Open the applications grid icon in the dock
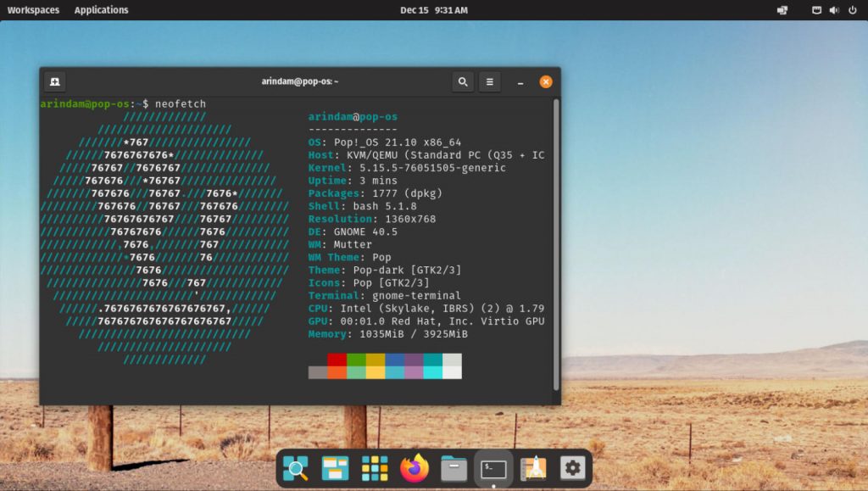Image resolution: width=868 pixels, height=491 pixels. click(375, 468)
